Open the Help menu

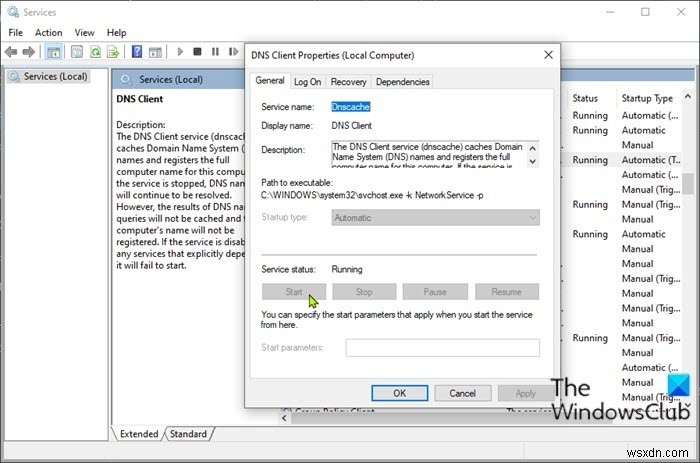tap(117, 33)
